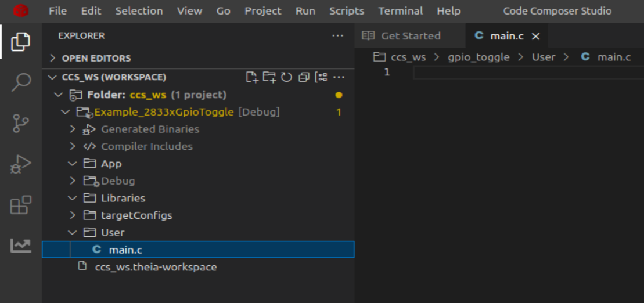Expand the Compiler Includes node
This screenshot has width=644, height=303.
click(x=73, y=147)
